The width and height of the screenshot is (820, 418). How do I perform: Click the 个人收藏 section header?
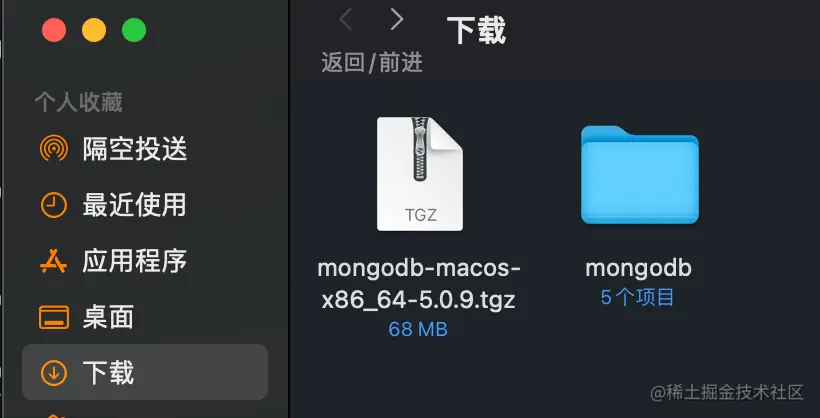79,103
